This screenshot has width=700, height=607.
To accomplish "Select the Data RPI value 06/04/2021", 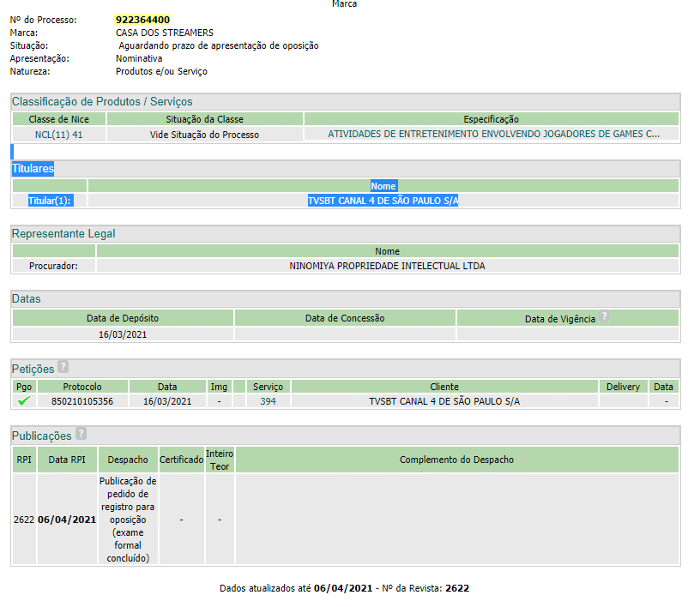I will pyautogui.click(x=67, y=520).
